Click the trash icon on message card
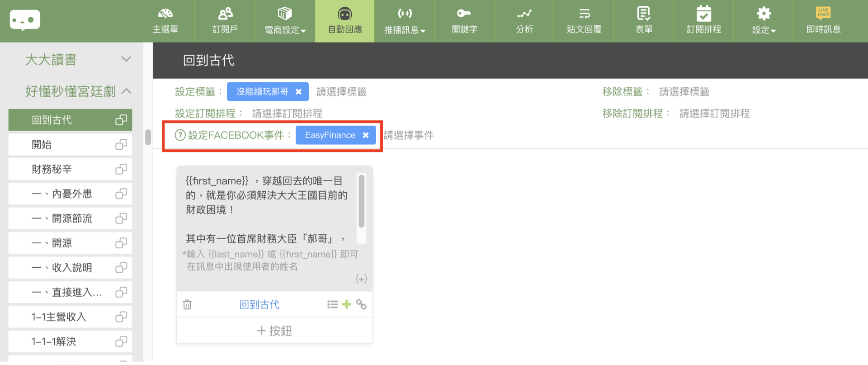868x365 pixels. [x=187, y=305]
